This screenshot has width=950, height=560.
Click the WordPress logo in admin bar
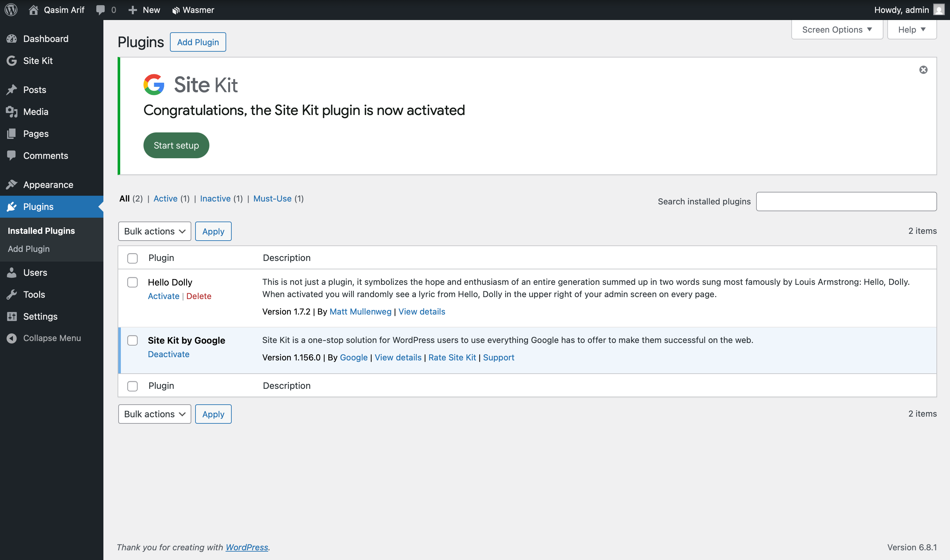(11, 10)
